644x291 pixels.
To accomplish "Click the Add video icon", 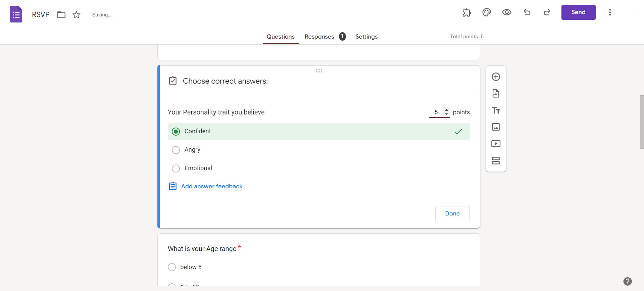I will [496, 144].
